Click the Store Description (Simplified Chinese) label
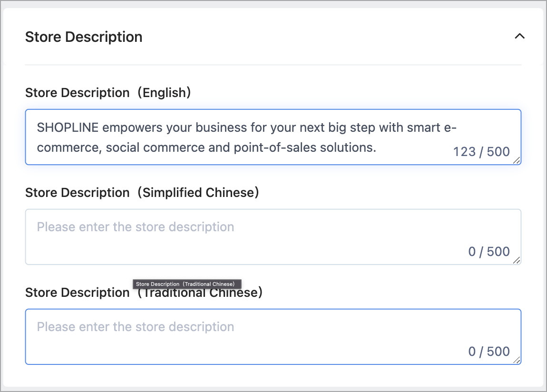Screen dimensions: 547x392 [x=142, y=193]
